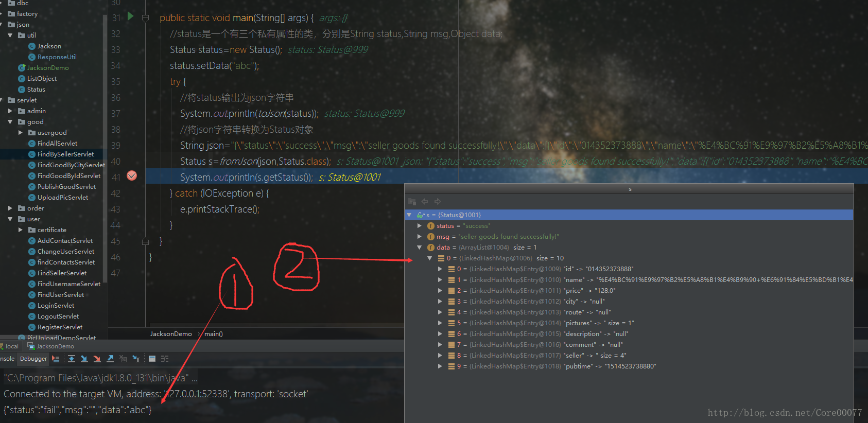Viewport: 868px width, 423px height.
Task: Click the Step Into debugger icon
Action: coord(84,359)
